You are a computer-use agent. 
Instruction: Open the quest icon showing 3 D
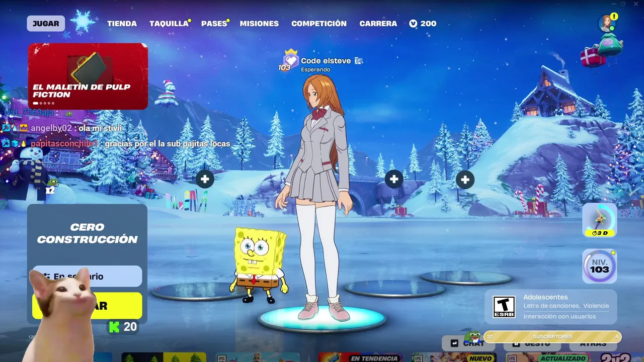coord(600,220)
